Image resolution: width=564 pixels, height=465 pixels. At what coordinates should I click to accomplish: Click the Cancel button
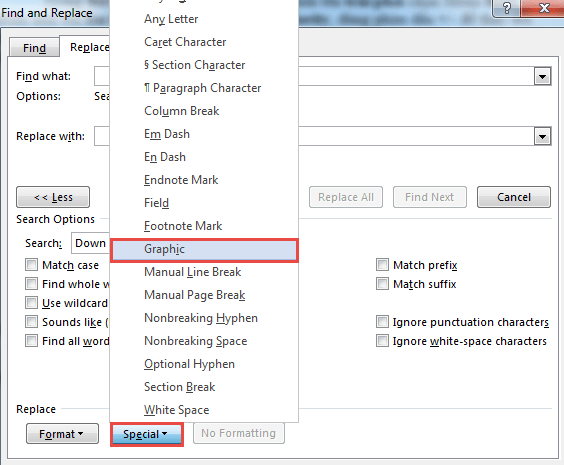(x=514, y=197)
